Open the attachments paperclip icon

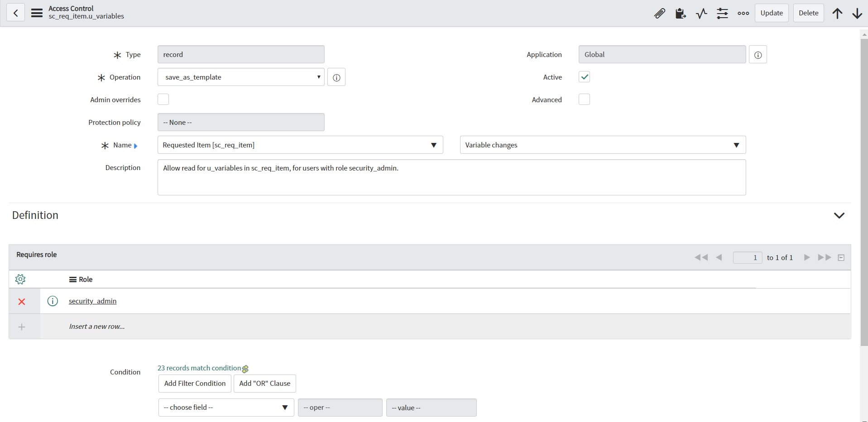[x=659, y=13]
